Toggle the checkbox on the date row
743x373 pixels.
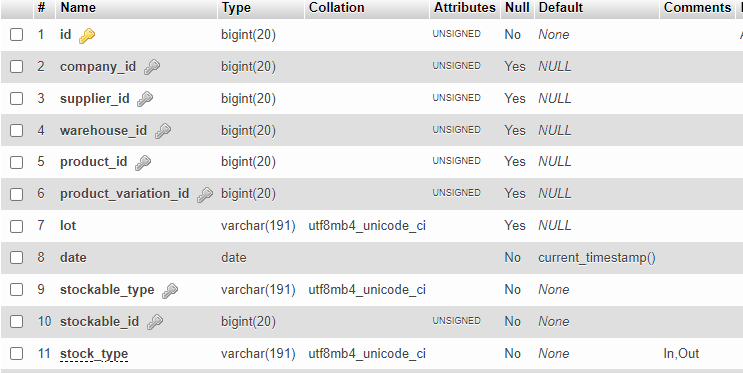point(17,258)
